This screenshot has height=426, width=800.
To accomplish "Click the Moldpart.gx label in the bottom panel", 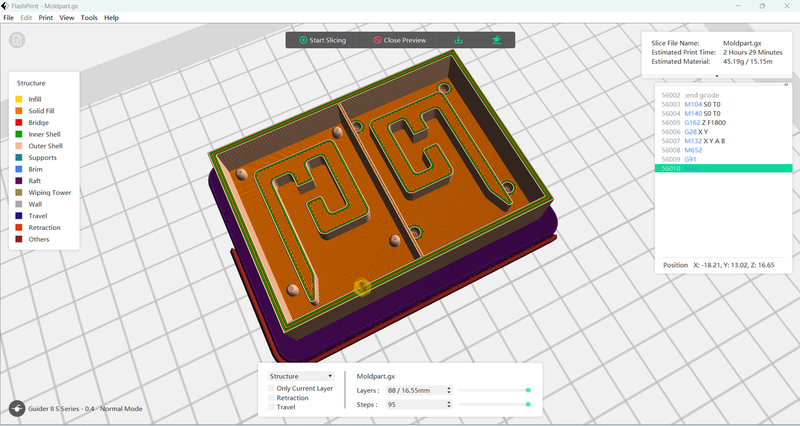I will tap(376, 377).
